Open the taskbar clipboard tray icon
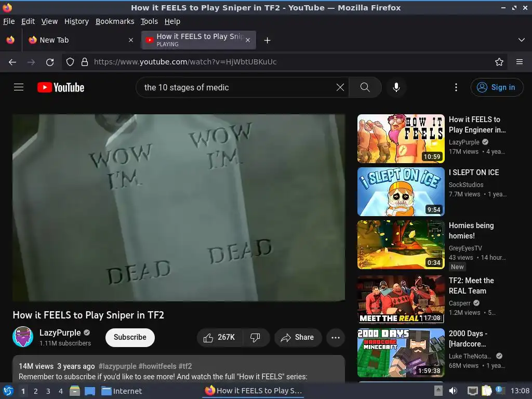532x399 pixels. (486, 391)
